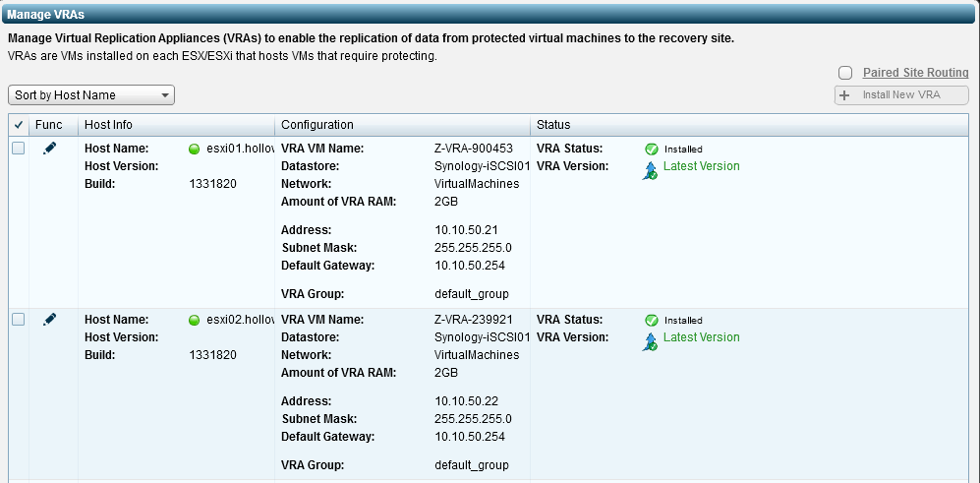
Task: Tick the checkbox for esxi02 VRA row
Action: [x=18, y=320]
